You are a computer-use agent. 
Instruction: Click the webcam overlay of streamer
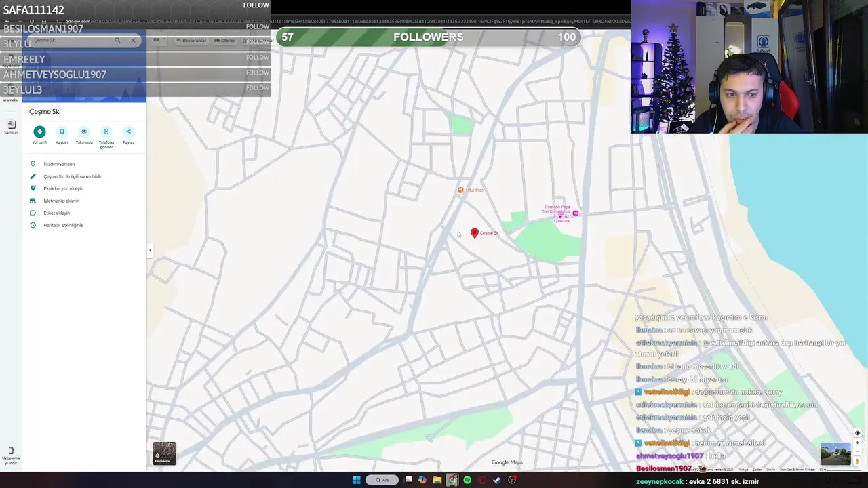tap(749, 66)
